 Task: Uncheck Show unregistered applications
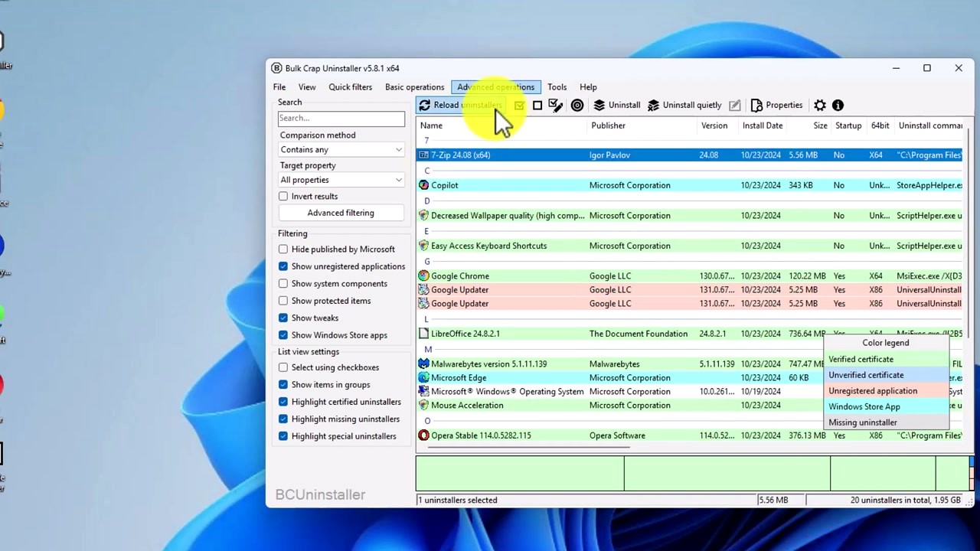(x=283, y=266)
